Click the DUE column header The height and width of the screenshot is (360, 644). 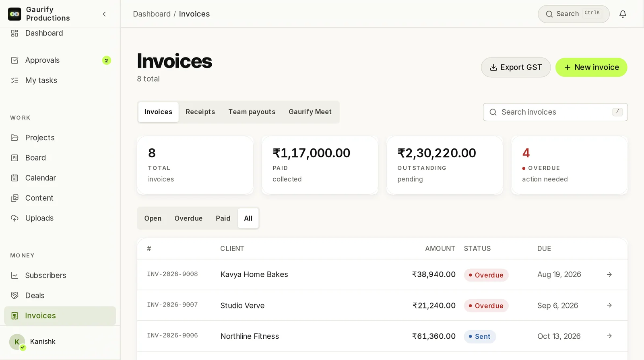pos(544,249)
